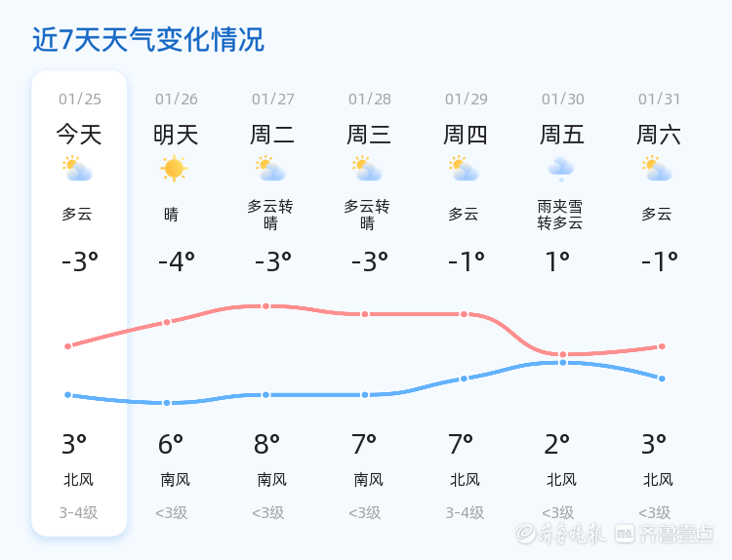
Task: Click the blue low-temperature point for 明天
Action: click(167, 403)
